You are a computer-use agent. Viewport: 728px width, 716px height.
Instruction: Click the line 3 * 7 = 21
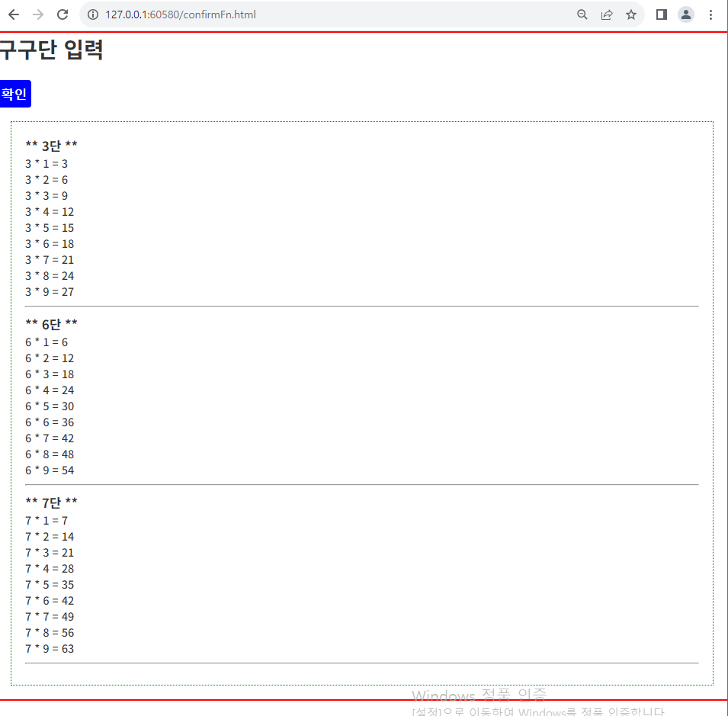[x=50, y=260]
